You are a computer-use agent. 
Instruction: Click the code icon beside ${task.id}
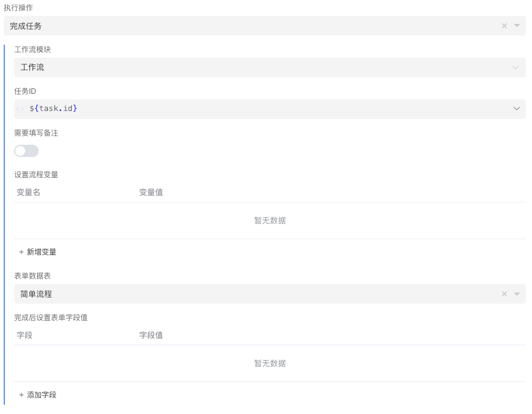pyautogui.click(x=20, y=109)
